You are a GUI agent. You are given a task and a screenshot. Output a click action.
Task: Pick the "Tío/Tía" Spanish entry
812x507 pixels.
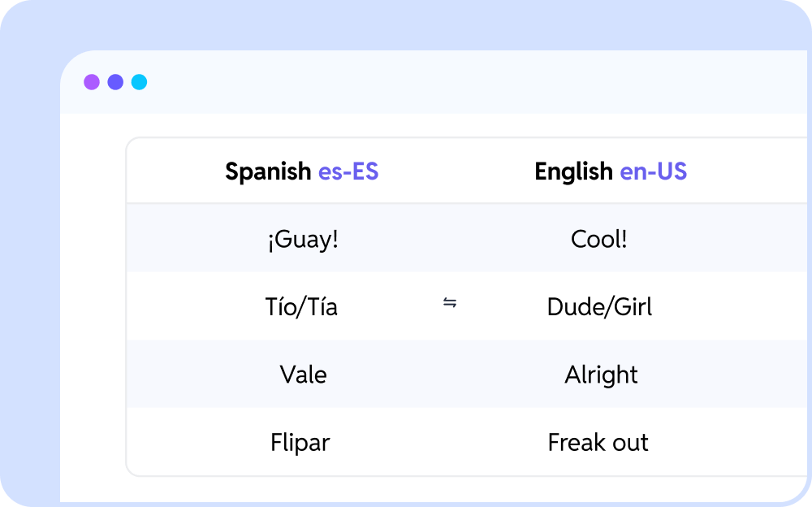tap(301, 307)
